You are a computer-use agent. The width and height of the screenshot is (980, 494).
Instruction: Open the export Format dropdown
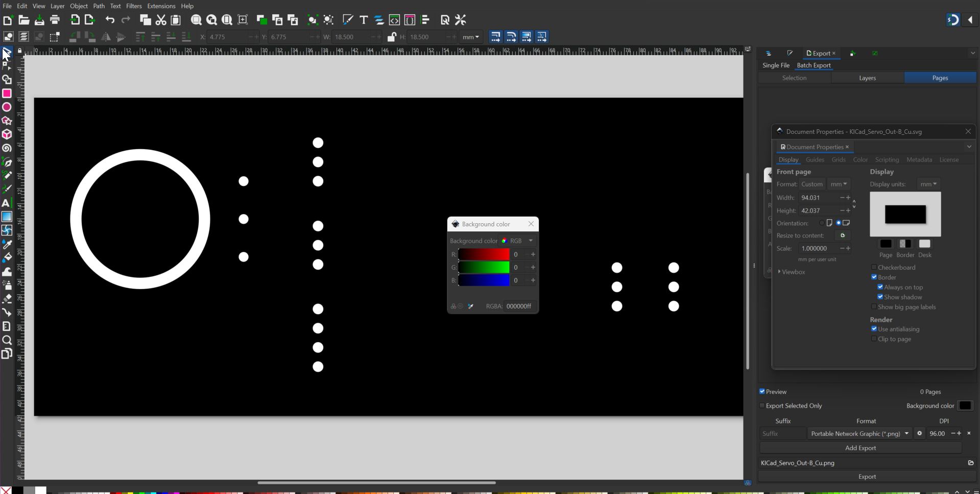(x=859, y=433)
